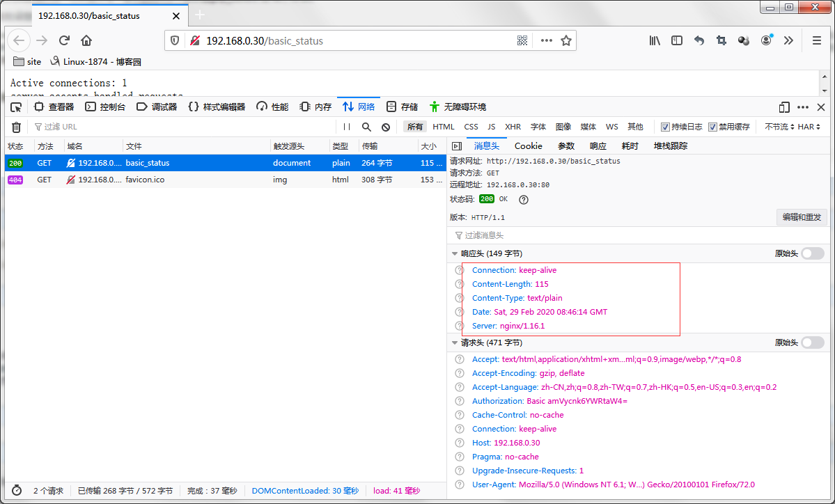Viewport: 835px width, 504px height.
Task: Open request blocking icon
Action: click(x=386, y=127)
